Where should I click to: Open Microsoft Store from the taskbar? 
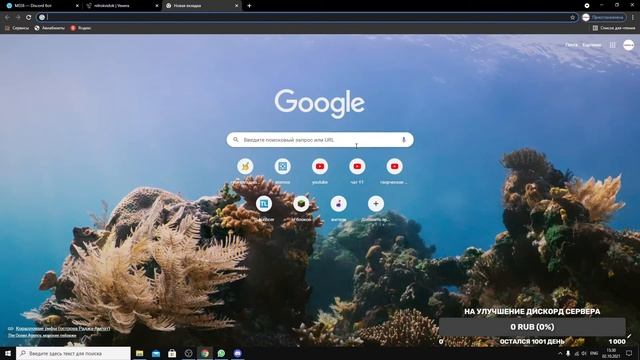click(x=172, y=353)
